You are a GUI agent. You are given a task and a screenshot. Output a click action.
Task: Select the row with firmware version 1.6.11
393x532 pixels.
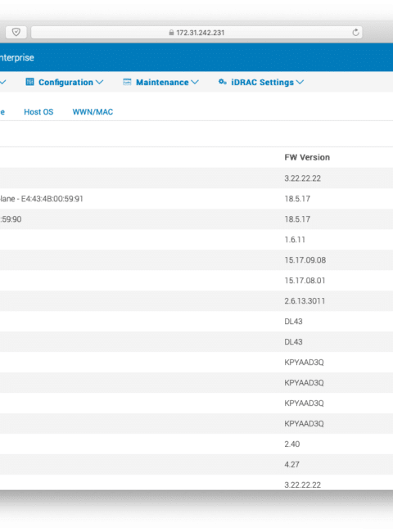pos(196,240)
